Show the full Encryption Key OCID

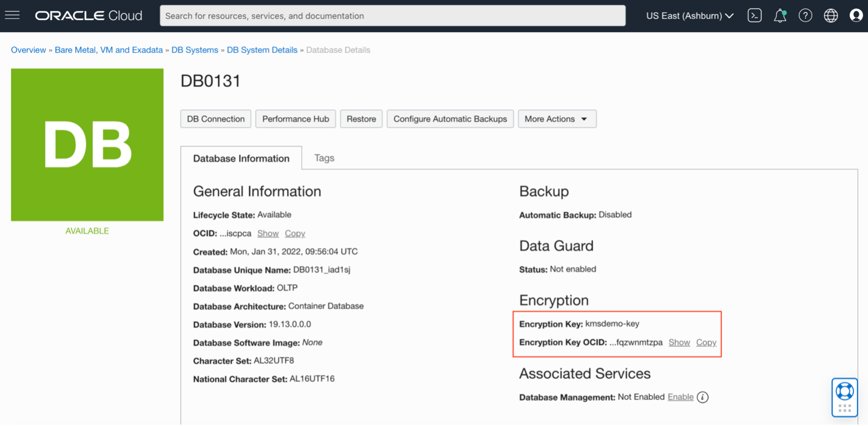pos(679,342)
